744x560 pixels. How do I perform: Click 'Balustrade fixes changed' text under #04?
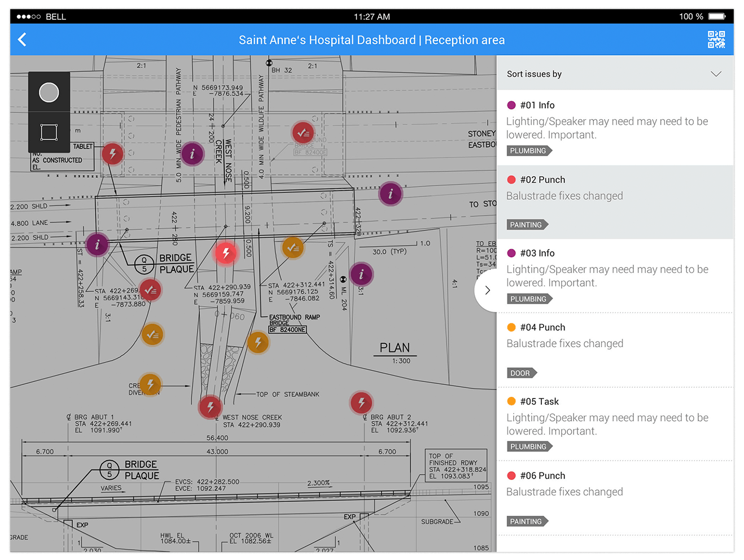pyautogui.click(x=565, y=344)
